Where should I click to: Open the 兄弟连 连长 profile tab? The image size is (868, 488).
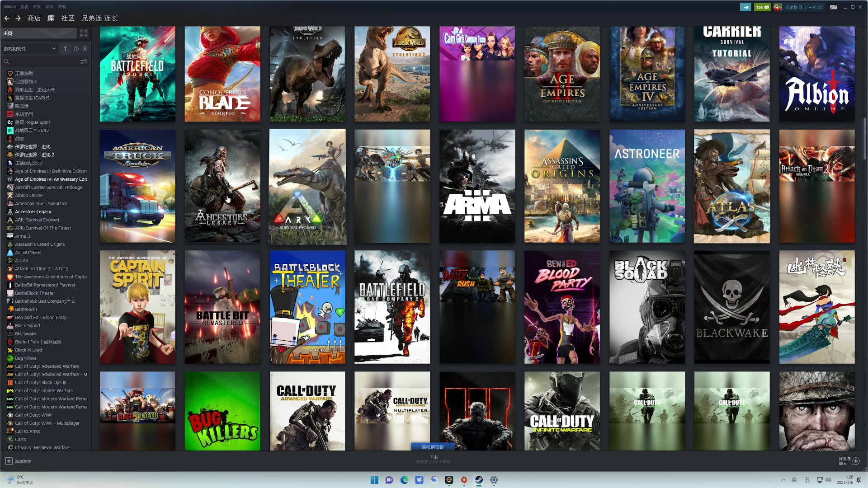pos(99,18)
